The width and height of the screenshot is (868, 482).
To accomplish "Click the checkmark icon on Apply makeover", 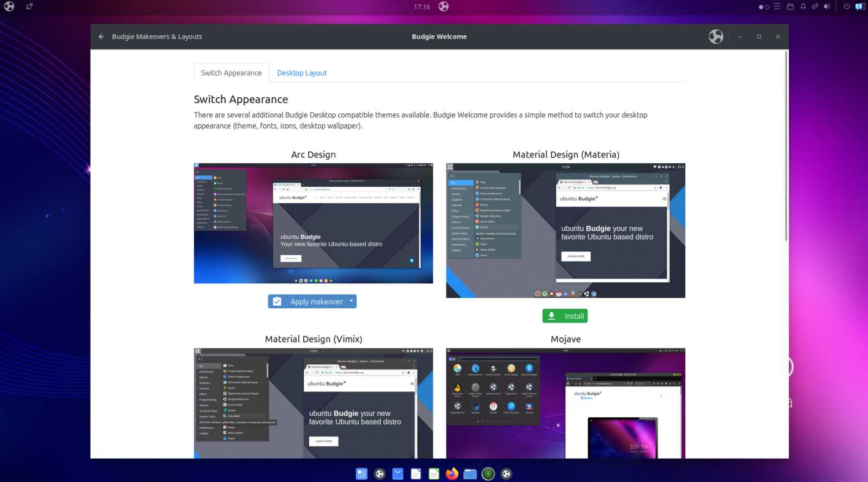I will pos(277,301).
